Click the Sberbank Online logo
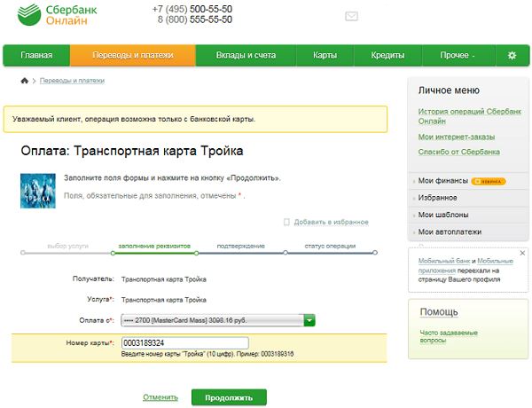This screenshot has height=408, width=532. pyautogui.click(x=57, y=15)
